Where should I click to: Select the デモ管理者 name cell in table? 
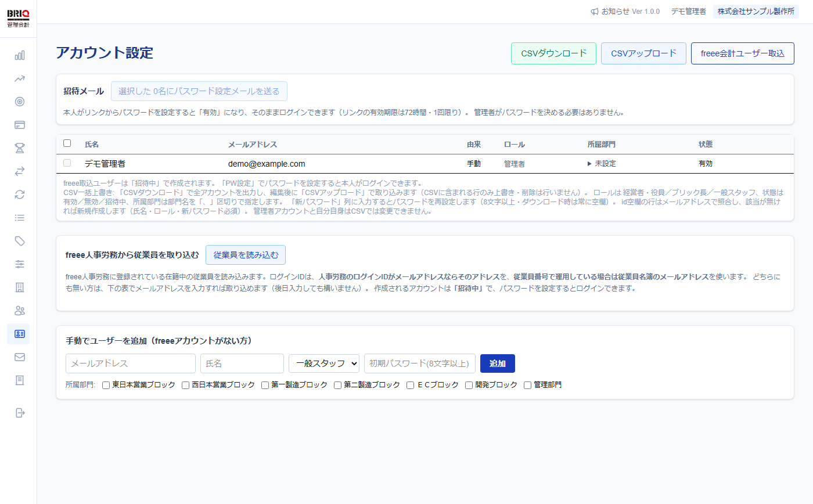coord(105,164)
